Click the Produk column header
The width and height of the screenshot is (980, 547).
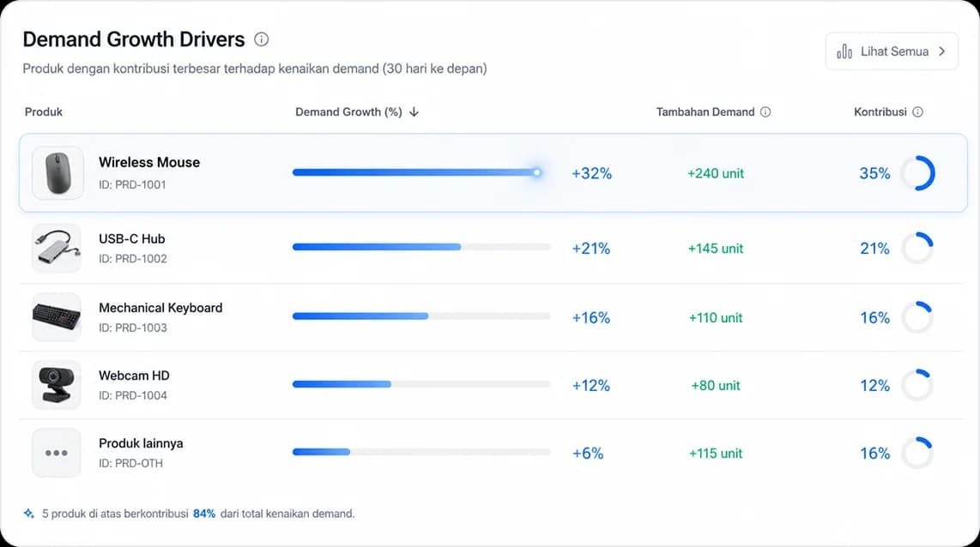coord(44,111)
